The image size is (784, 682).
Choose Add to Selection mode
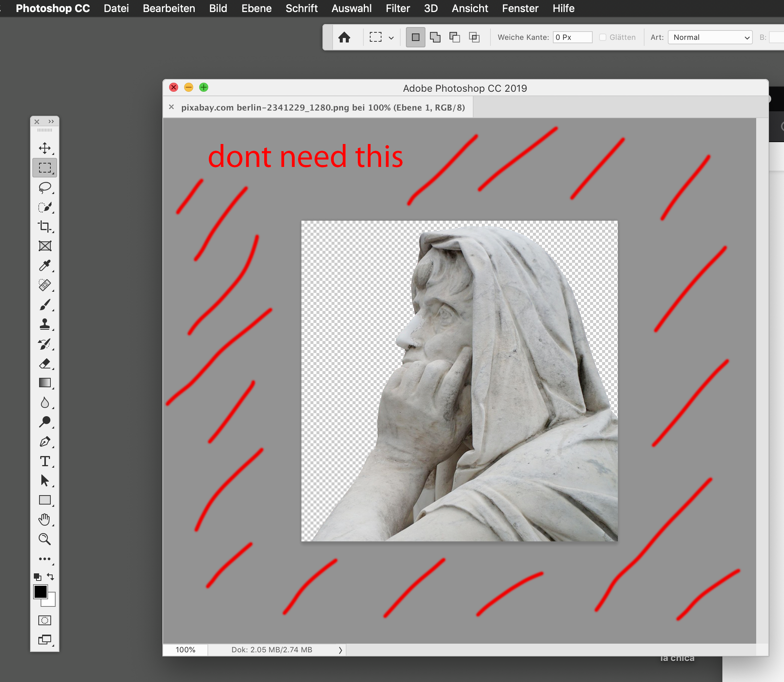coord(435,37)
